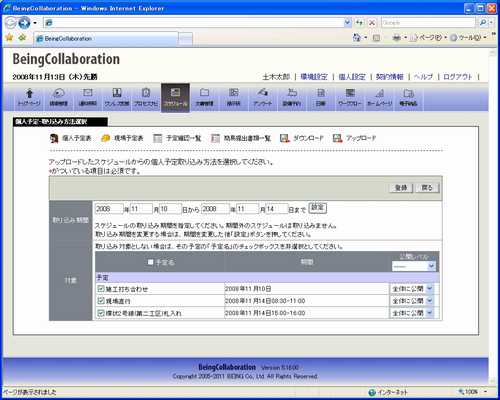Uncheck the 現場直行 checkbox

101,301
